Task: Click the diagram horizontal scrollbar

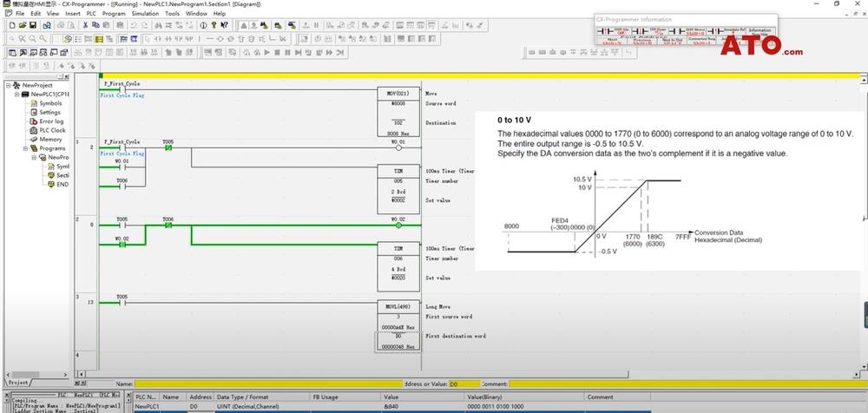Action: pos(470,374)
